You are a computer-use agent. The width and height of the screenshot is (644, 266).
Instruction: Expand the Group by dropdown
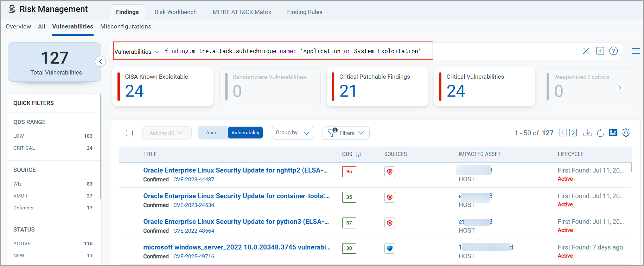coord(293,133)
